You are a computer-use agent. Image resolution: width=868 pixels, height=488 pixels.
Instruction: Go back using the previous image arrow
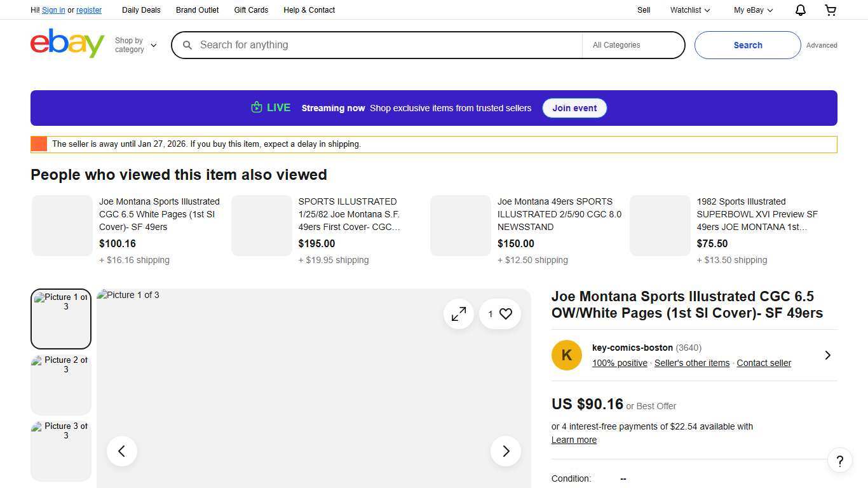tap(121, 451)
